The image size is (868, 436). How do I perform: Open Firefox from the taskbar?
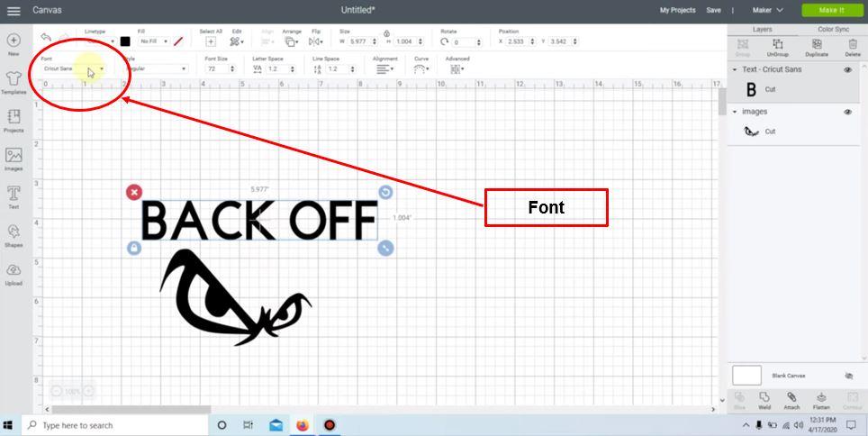(x=302, y=425)
